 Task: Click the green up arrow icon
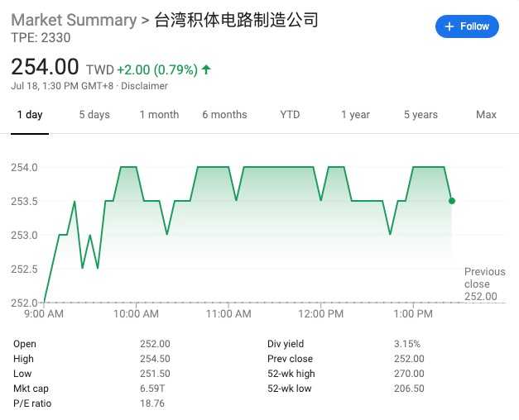206,69
